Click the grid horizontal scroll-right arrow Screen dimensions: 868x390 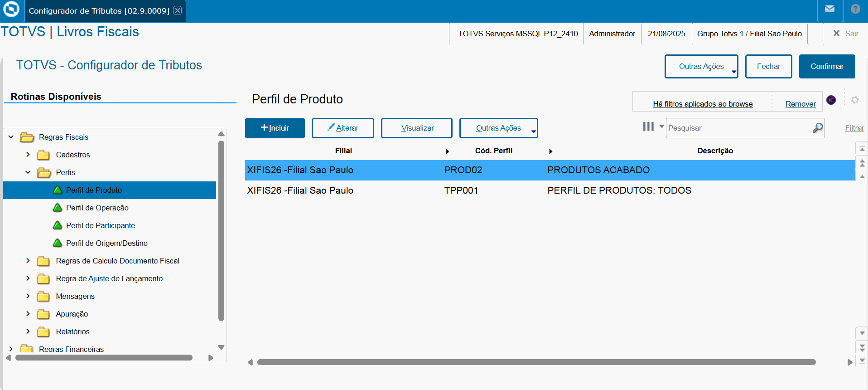pos(850,362)
